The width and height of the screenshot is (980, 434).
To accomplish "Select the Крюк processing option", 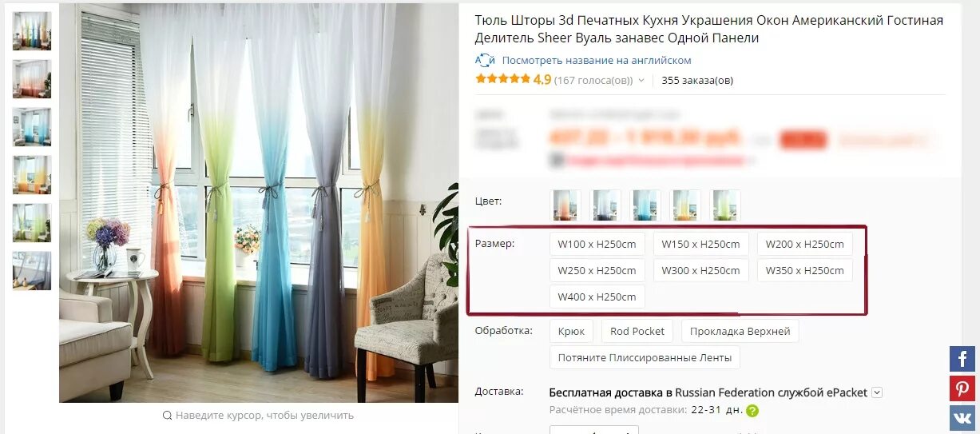I will point(571,331).
